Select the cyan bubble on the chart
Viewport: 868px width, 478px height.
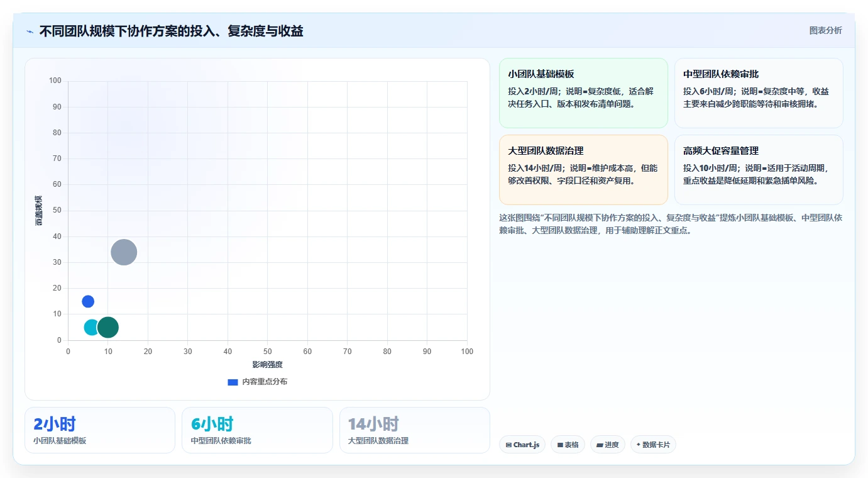tap(92, 327)
